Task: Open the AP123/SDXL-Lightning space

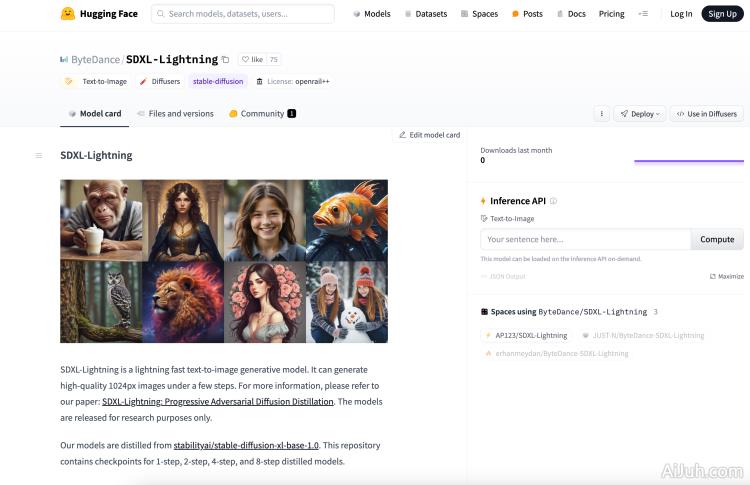Action: (x=526, y=336)
